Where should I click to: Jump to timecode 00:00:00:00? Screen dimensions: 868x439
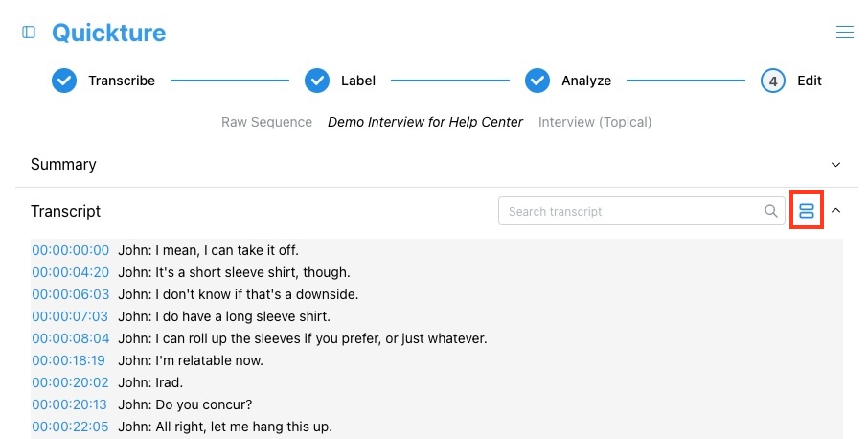(x=70, y=250)
